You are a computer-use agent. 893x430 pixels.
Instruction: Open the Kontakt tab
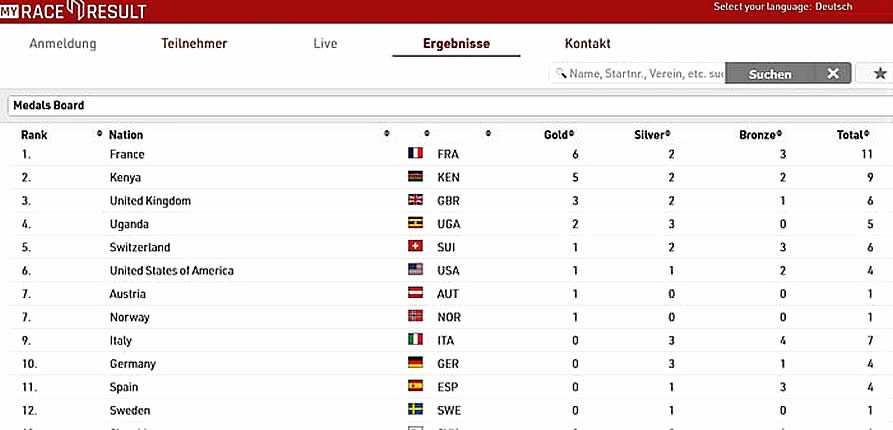[x=587, y=44]
